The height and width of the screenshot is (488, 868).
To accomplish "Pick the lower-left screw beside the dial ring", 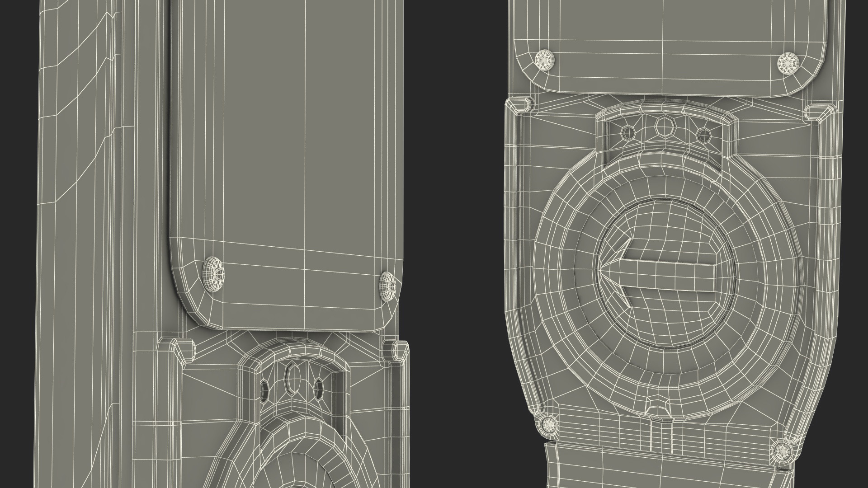I will (x=549, y=424).
